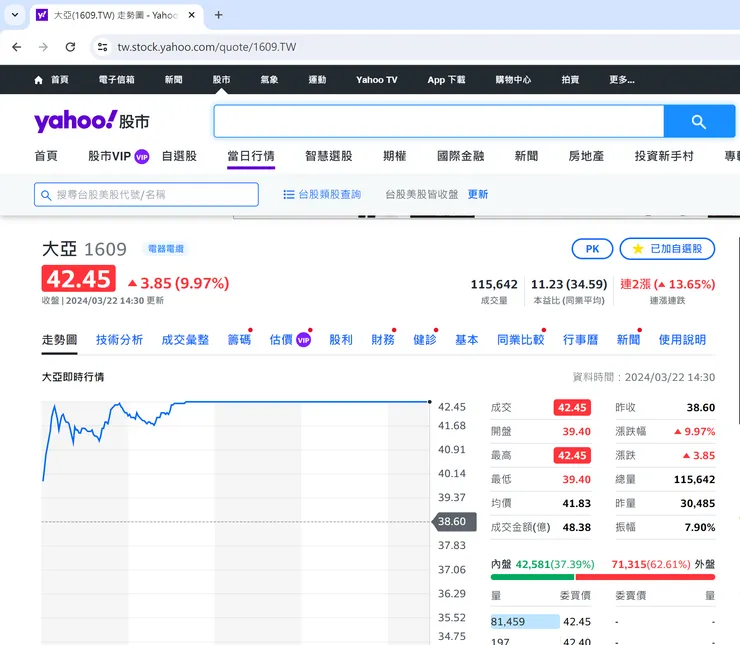The width and height of the screenshot is (740, 645).
Task: Open Yahoo TV link
Action: (377, 80)
